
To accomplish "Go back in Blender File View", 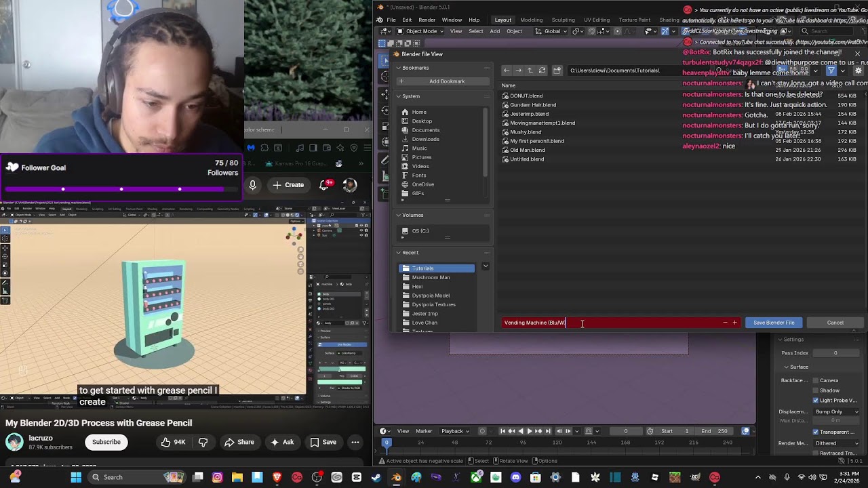I will (507, 70).
